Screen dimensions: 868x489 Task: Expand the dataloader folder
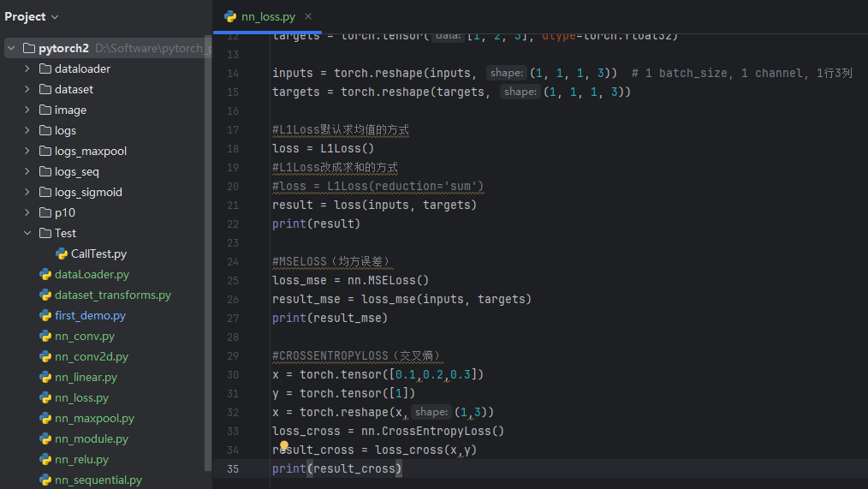point(27,69)
